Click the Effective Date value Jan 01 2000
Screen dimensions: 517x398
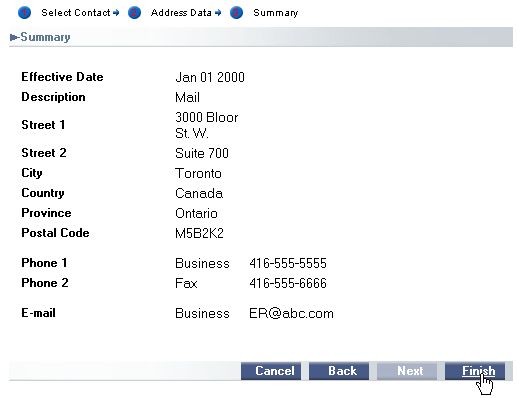pos(210,77)
